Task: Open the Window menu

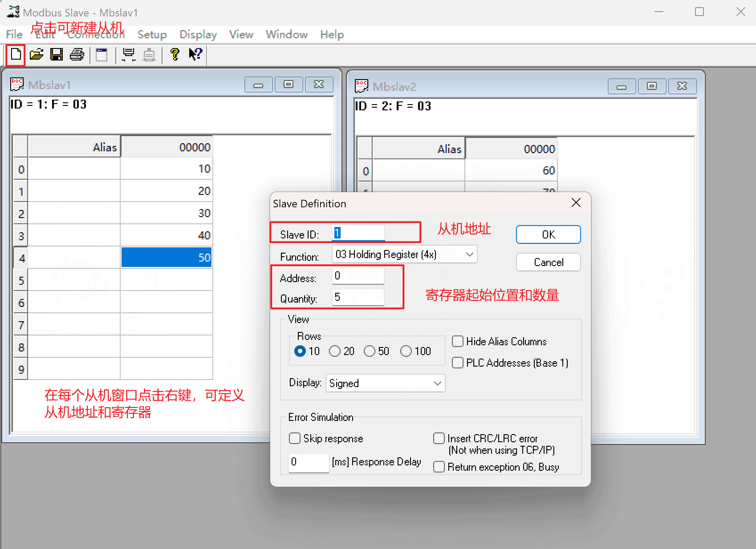Action: point(287,34)
